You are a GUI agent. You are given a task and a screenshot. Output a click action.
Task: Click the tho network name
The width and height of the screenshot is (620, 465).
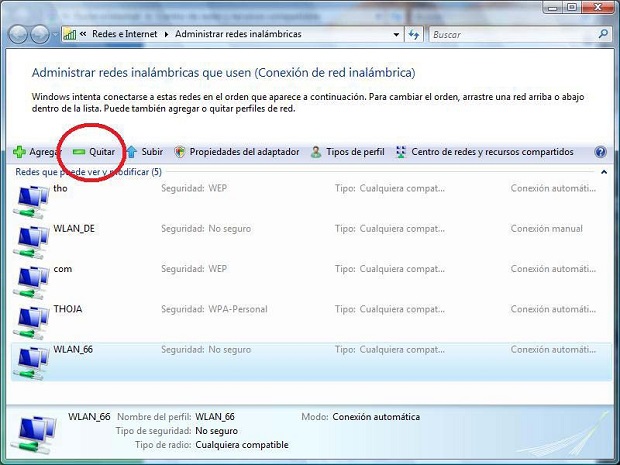point(60,188)
